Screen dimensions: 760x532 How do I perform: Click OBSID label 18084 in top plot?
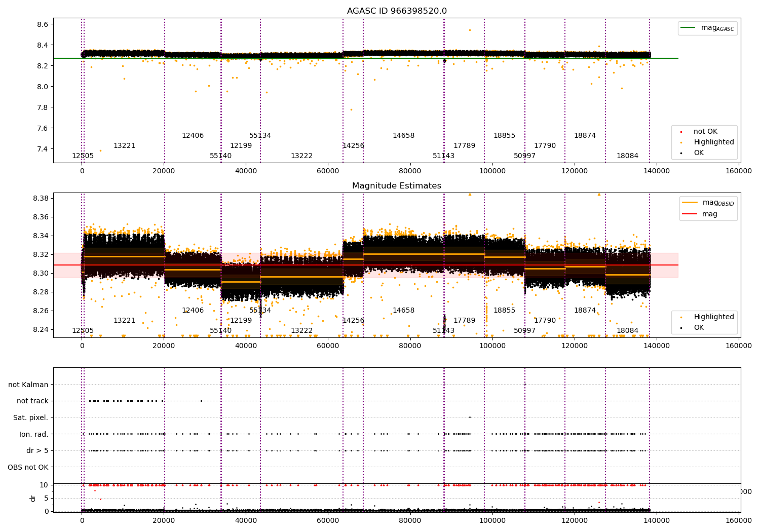[x=627, y=156]
